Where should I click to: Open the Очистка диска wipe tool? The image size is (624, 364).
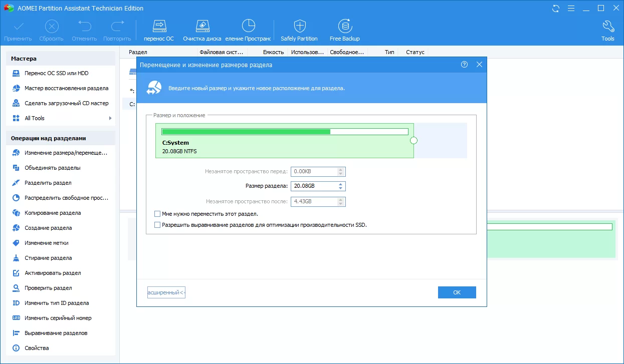(x=202, y=31)
